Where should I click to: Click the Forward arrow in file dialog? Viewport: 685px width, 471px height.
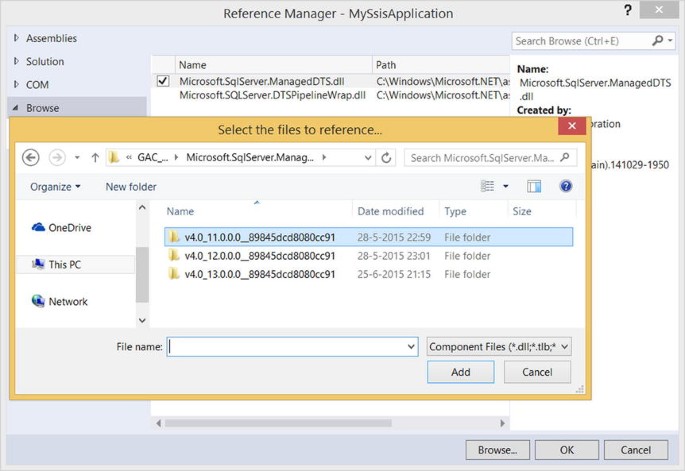pos(57,158)
